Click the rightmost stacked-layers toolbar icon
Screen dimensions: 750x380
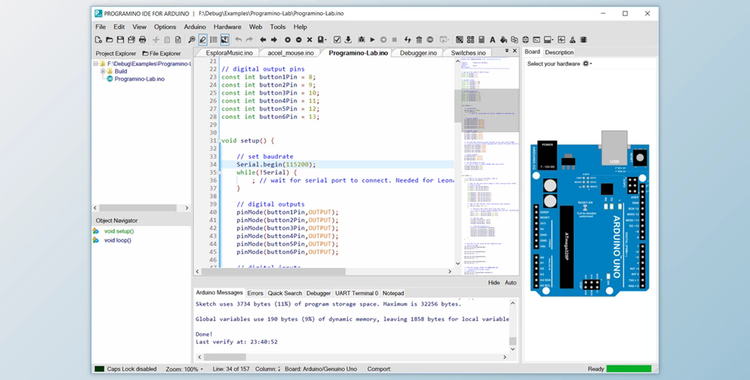point(584,40)
